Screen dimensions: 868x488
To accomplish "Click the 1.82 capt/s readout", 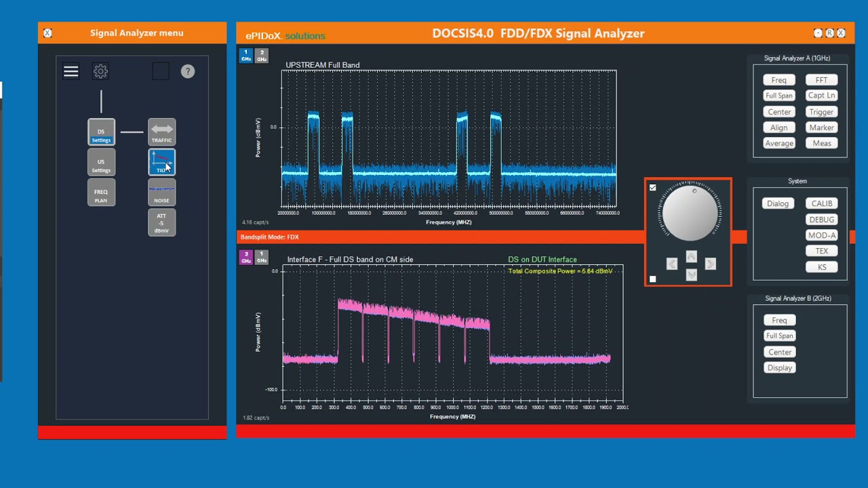I will point(256,418).
